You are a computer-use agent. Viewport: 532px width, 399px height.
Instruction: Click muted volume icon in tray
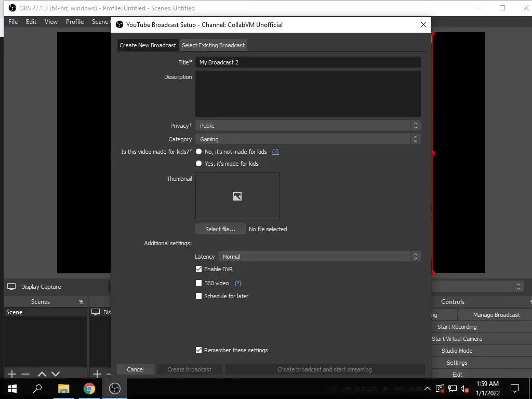point(464,389)
